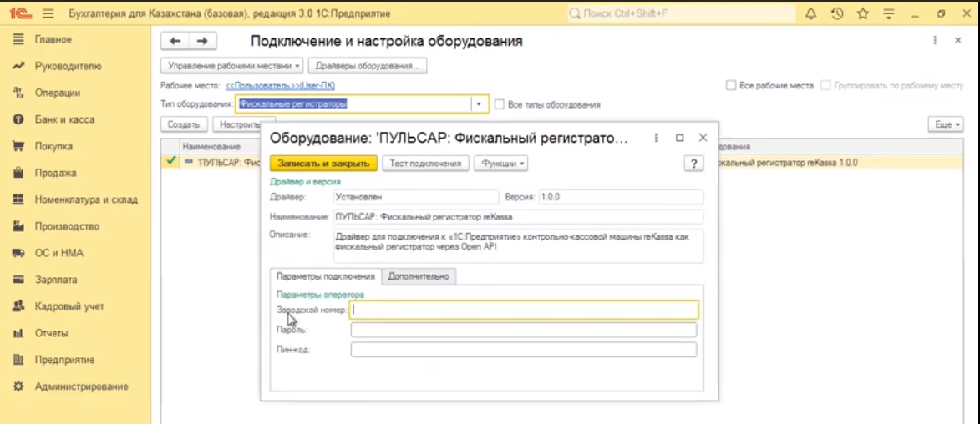
Task: Open the form's three-dots menu near close
Action: pyautogui.click(x=935, y=41)
